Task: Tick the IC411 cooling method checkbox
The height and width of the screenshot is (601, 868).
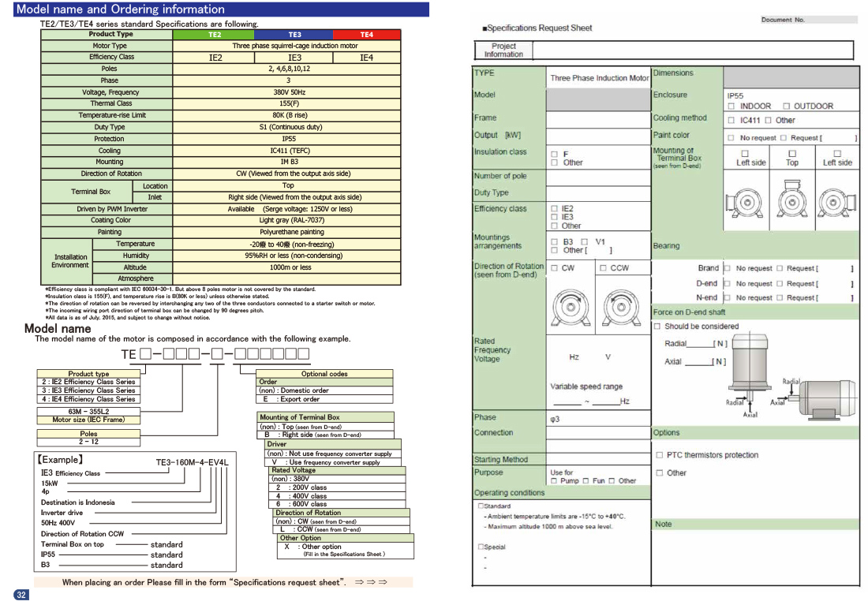Action: tap(731, 121)
